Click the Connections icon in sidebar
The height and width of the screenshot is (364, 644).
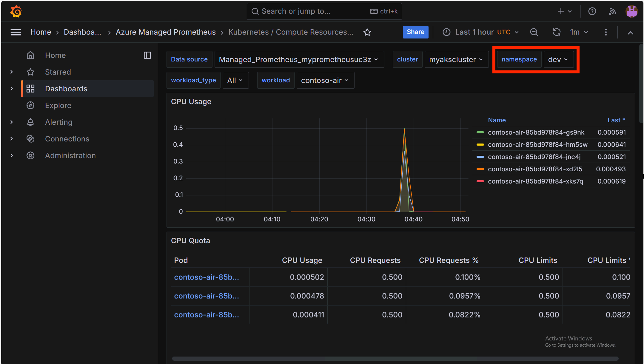[30, 139]
